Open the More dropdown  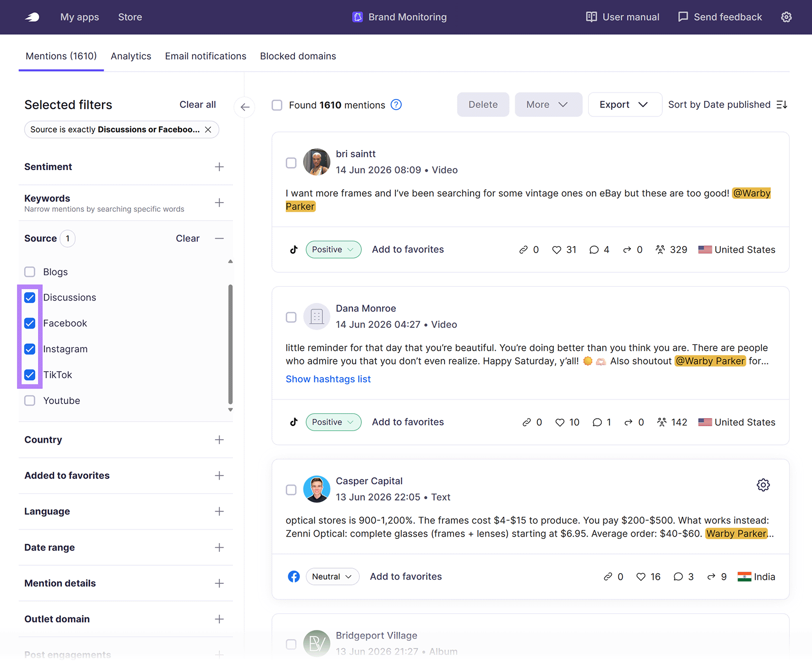click(548, 105)
